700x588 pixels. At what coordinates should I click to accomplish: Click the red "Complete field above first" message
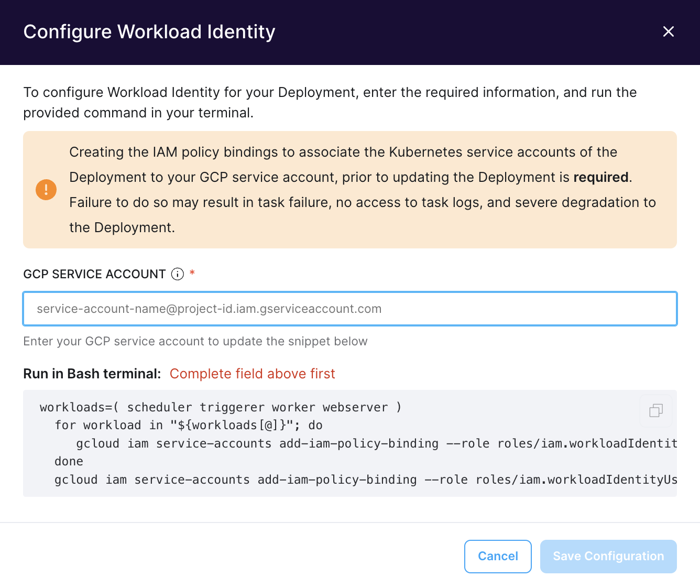point(252,374)
